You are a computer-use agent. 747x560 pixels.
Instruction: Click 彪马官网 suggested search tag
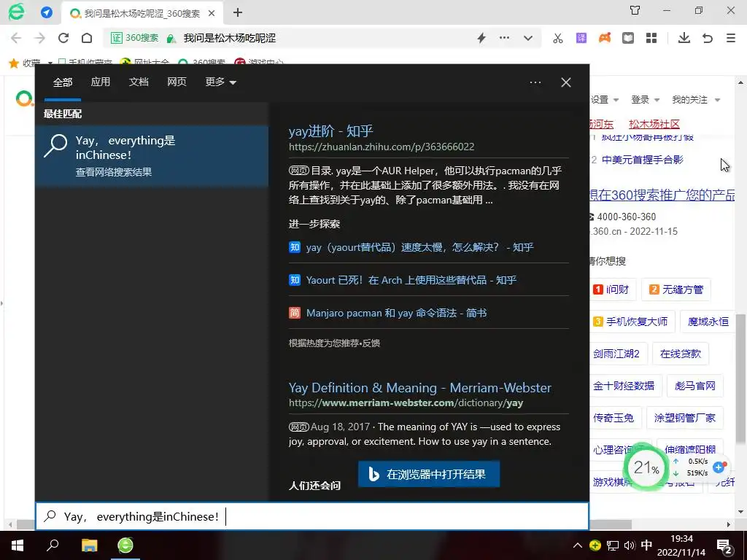(x=695, y=386)
